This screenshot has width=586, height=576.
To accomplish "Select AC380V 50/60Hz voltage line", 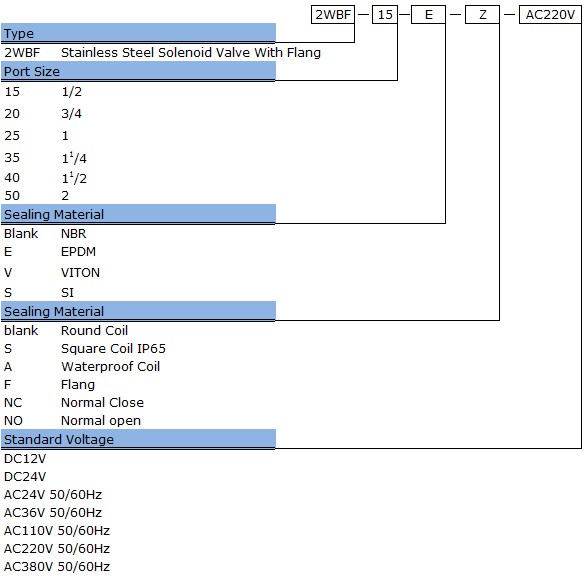I will pos(57,567).
